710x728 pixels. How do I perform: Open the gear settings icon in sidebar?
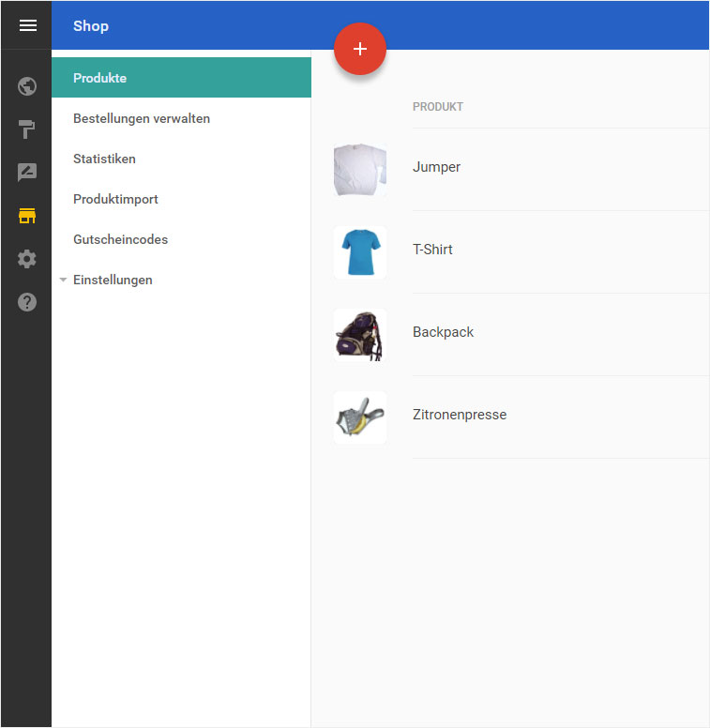pos(27,259)
